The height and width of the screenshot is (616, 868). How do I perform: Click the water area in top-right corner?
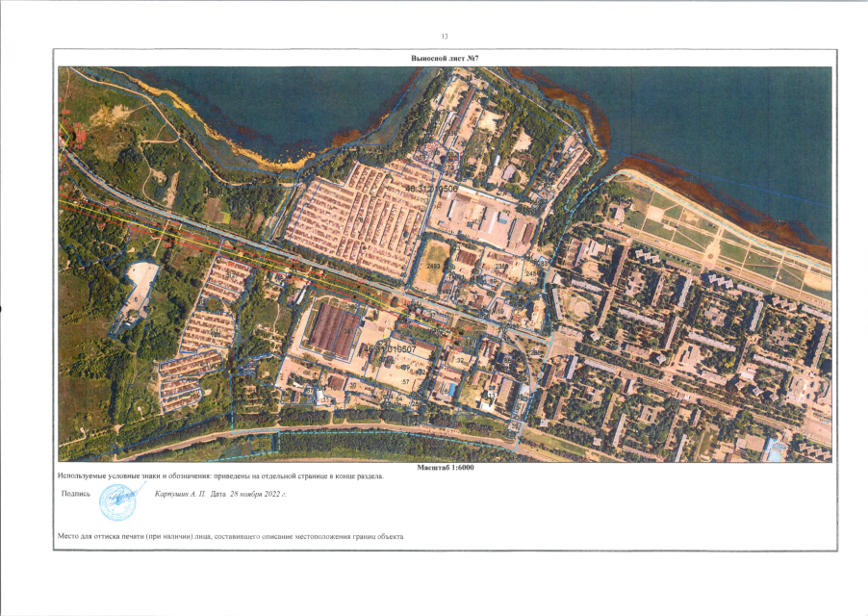[731, 106]
